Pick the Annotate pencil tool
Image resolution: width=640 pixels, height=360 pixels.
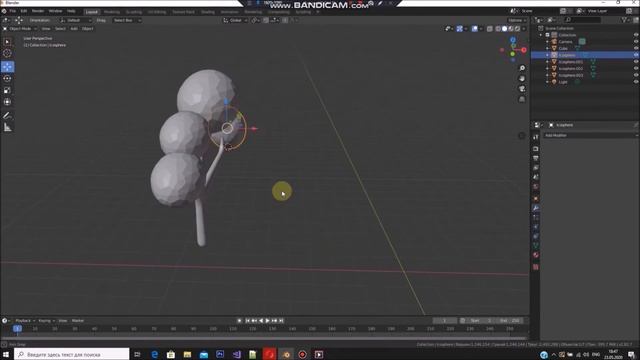[7, 116]
